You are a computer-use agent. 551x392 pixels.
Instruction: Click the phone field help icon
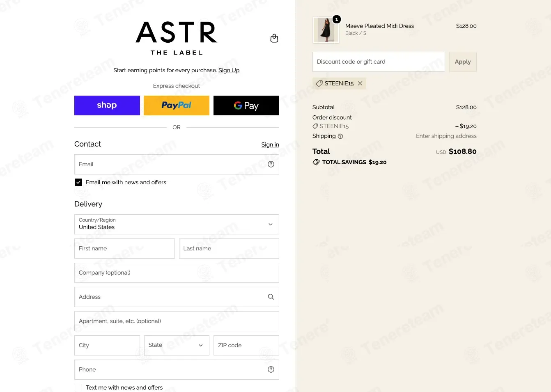pyautogui.click(x=271, y=369)
